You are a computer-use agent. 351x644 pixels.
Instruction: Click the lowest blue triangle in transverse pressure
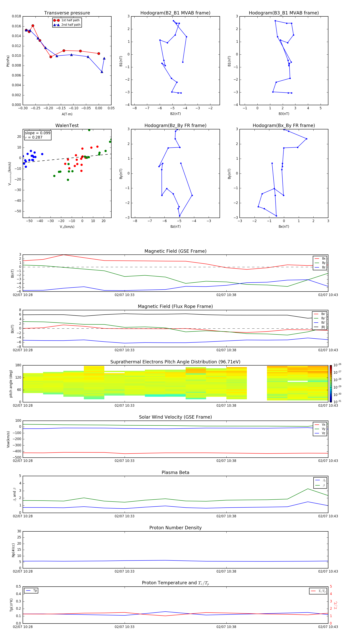(102, 72)
